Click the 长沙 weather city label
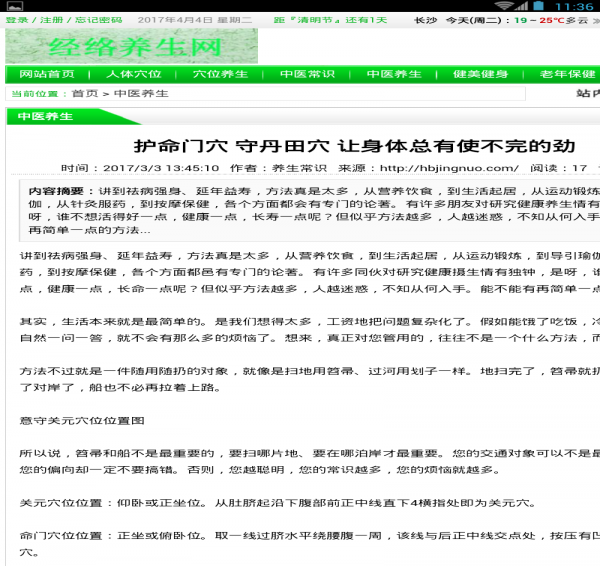Image resolution: width=600 pixels, height=566 pixels. tap(426, 20)
